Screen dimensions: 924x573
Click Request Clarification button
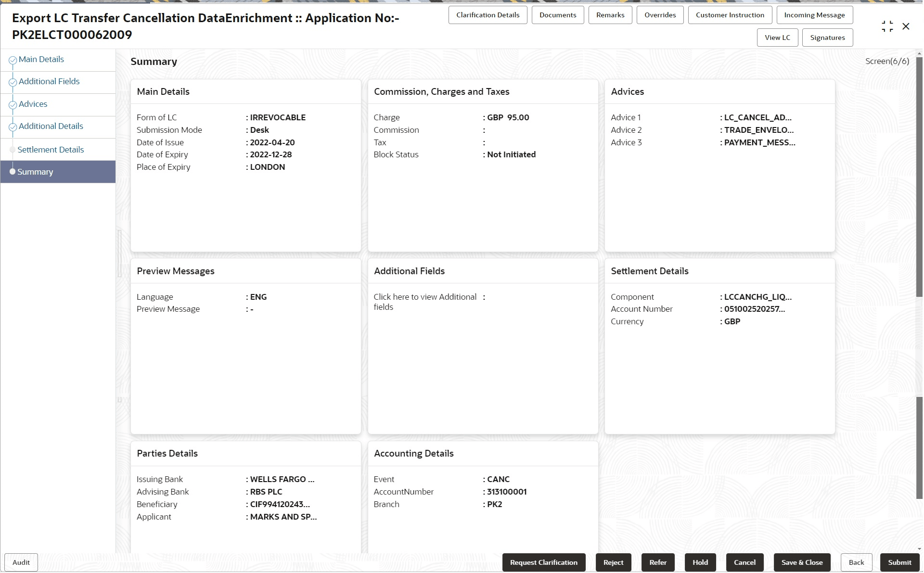pyautogui.click(x=543, y=562)
